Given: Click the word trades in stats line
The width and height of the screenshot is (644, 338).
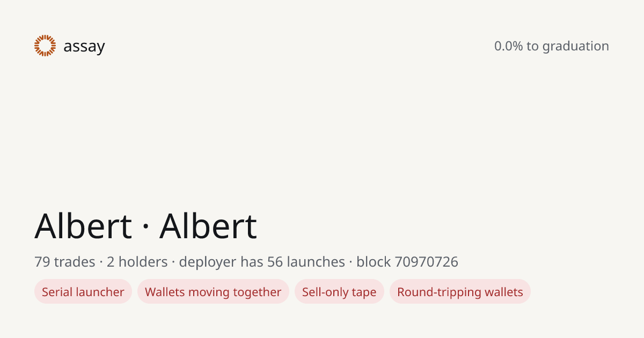Looking at the screenshot, I should (75, 262).
